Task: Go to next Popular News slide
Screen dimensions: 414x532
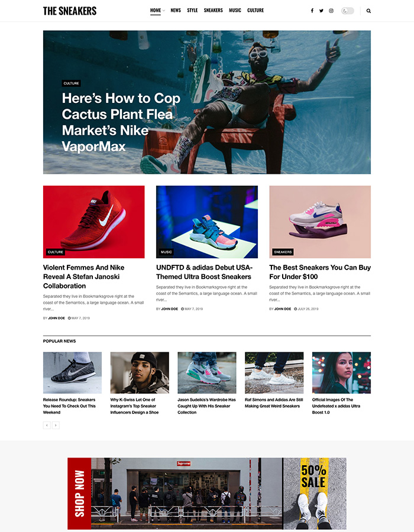Action: [56, 425]
